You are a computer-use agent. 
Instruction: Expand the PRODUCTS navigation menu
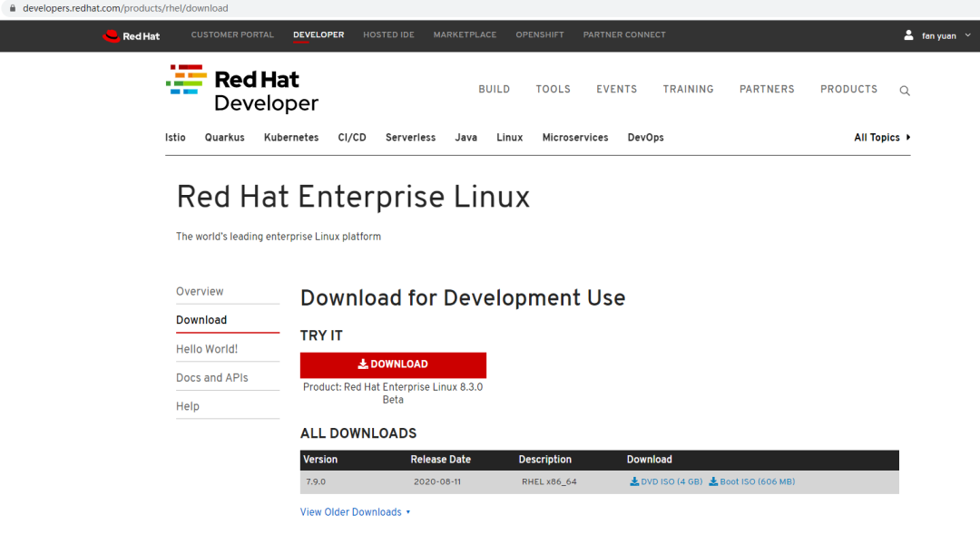click(x=848, y=90)
